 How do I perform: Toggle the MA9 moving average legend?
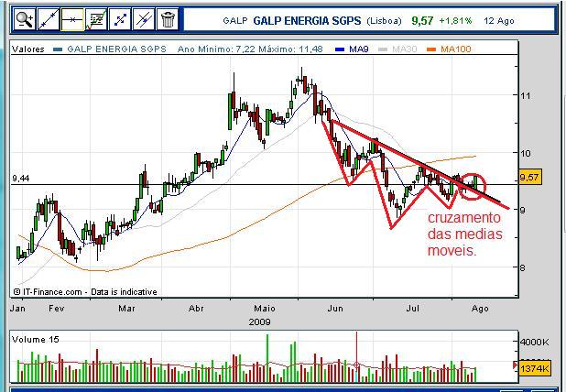click(352, 49)
